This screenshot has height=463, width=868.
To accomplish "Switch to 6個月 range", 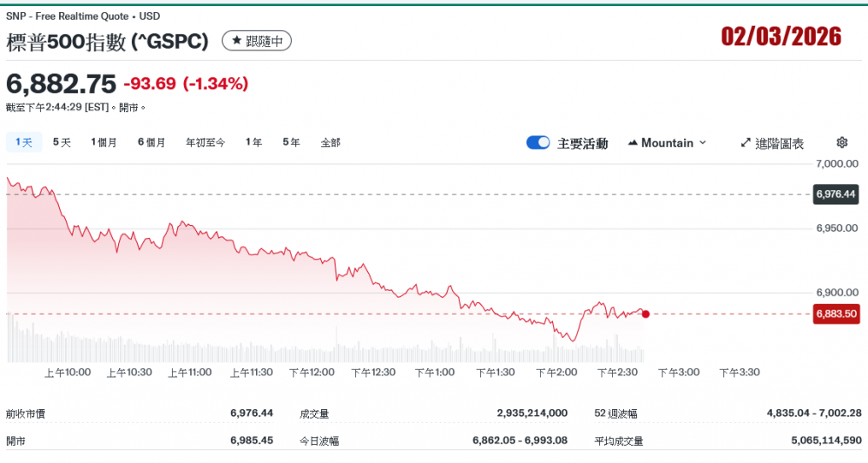I will pyautogui.click(x=151, y=142).
